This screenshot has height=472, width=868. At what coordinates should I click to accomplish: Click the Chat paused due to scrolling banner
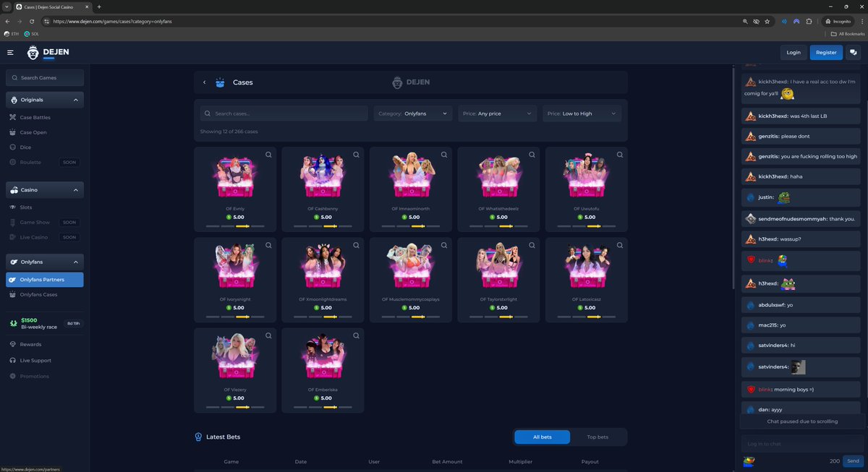(x=802, y=421)
